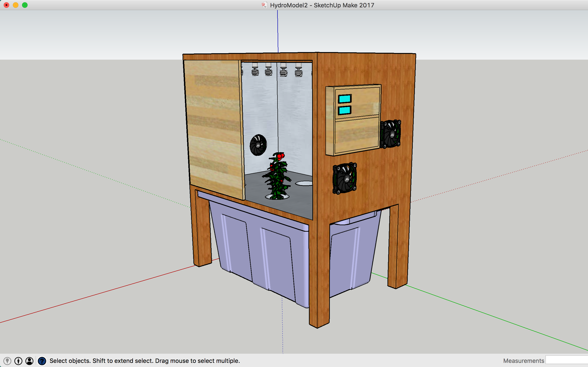
Task: Click the sign-in user profile icon
Action: point(29,361)
